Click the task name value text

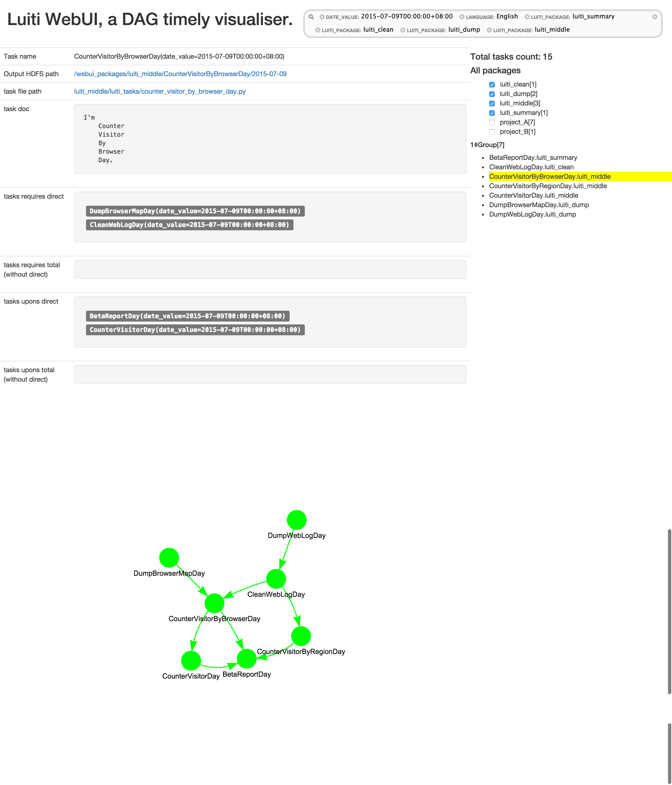pos(179,57)
